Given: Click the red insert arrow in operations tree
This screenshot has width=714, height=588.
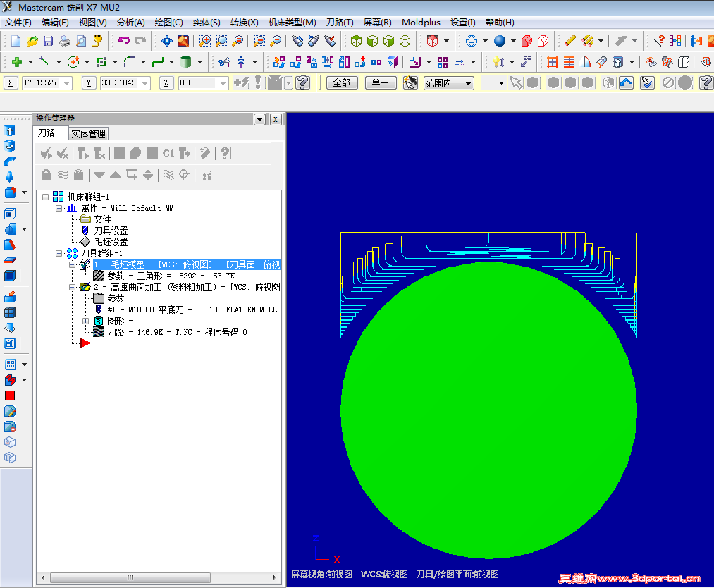Looking at the screenshot, I should pyautogui.click(x=85, y=343).
